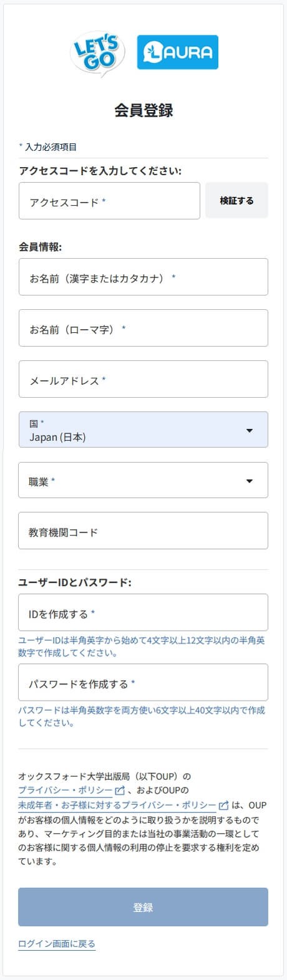Click the 登録 submit button
Screen dimensions: 287x980
tap(143, 907)
